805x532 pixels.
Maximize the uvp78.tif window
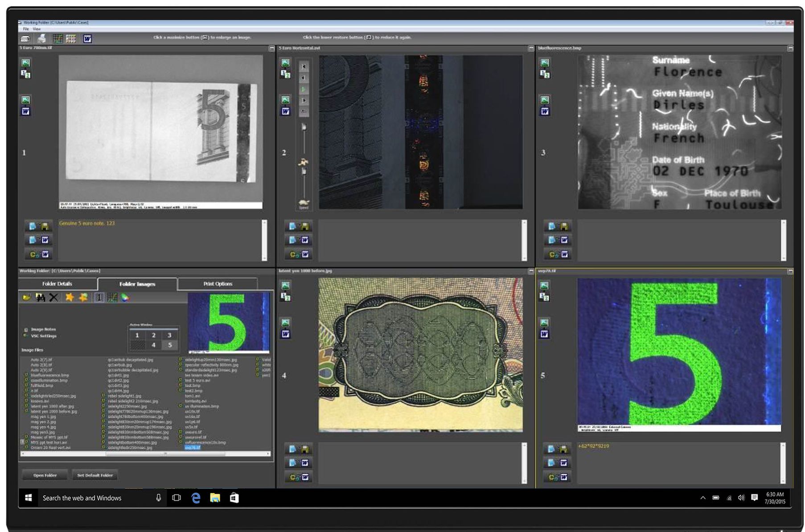pos(790,271)
